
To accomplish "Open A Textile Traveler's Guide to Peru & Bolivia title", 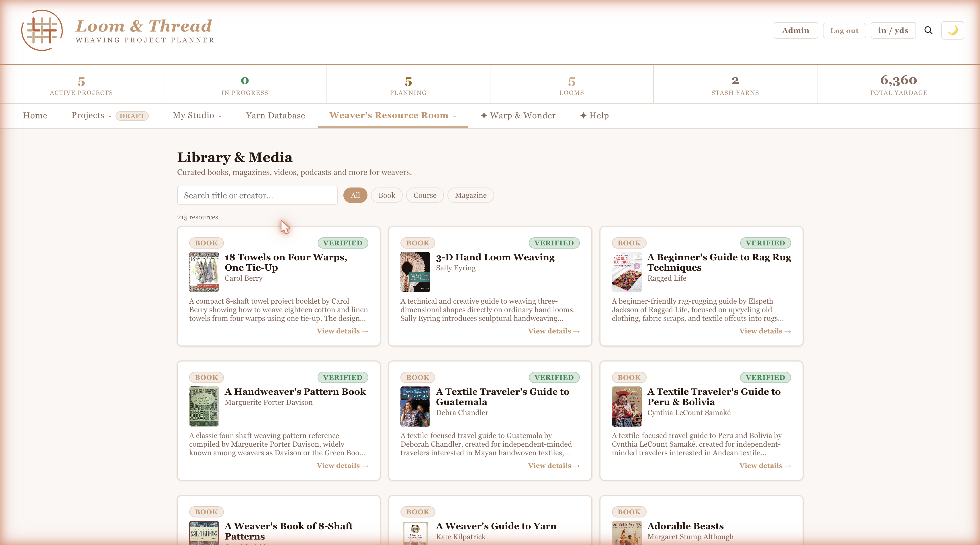I will coord(714,396).
